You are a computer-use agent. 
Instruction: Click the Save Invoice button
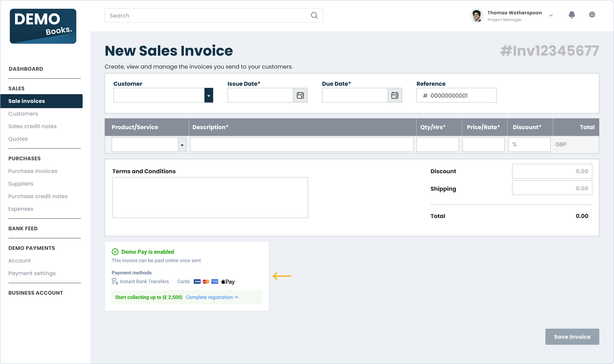point(572,337)
